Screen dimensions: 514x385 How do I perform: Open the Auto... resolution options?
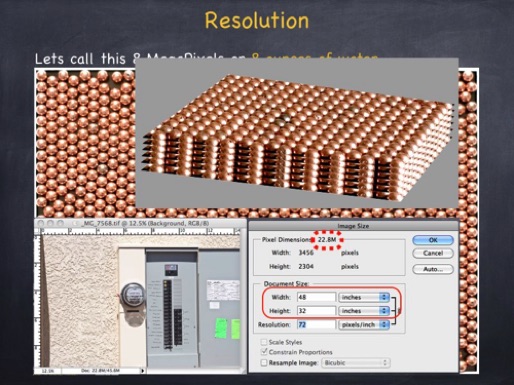433,269
